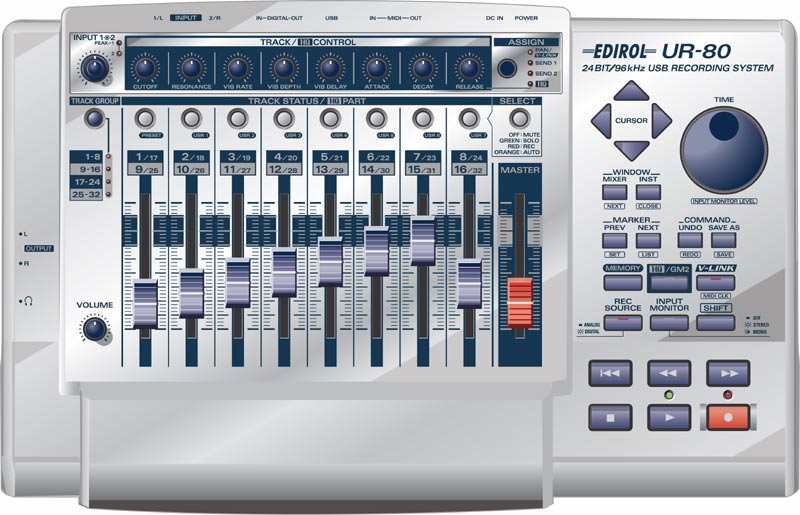Screen dimensions: 800x515
Task: Toggle track status button above 7/23
Action: click(422, 119)
